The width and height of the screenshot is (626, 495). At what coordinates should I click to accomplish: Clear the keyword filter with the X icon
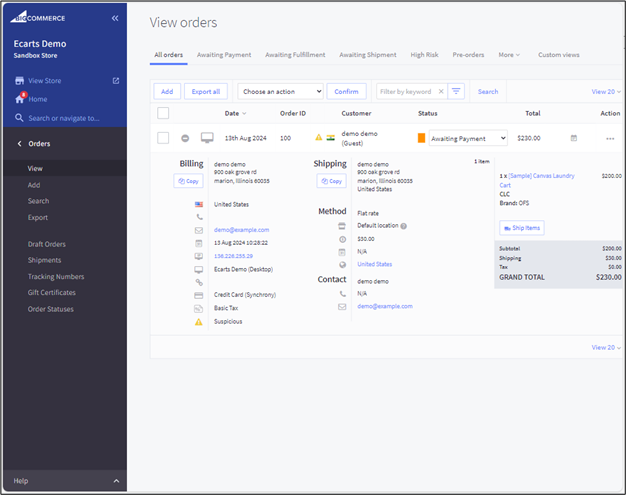click(x=441, y=91)
